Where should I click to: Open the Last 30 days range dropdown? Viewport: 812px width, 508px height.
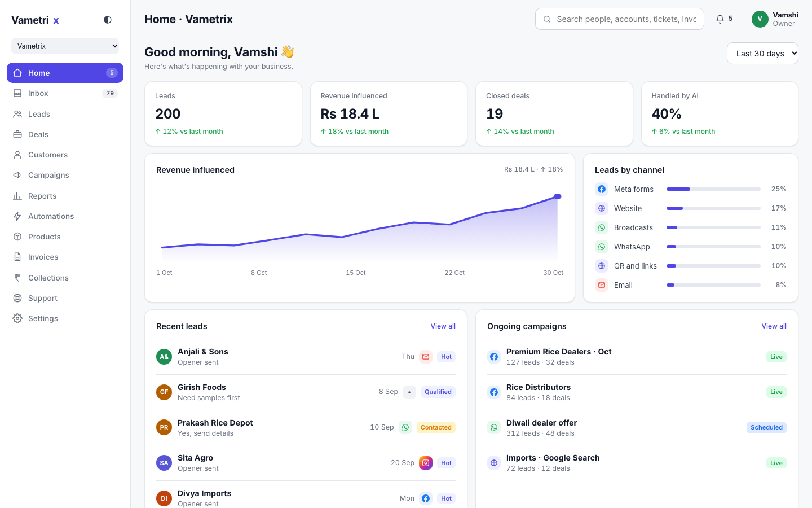[x=762, y=54]
